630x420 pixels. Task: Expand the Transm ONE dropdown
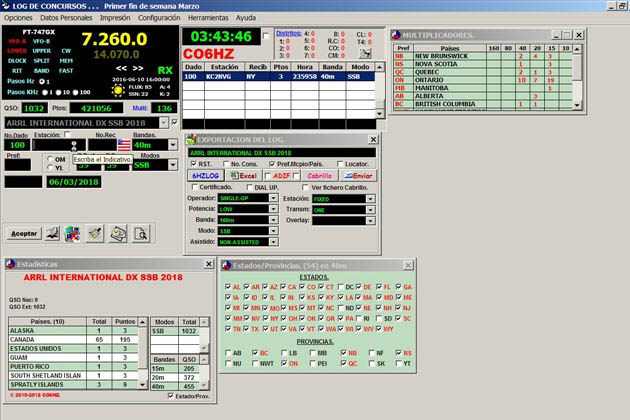[x=370, y=210]
